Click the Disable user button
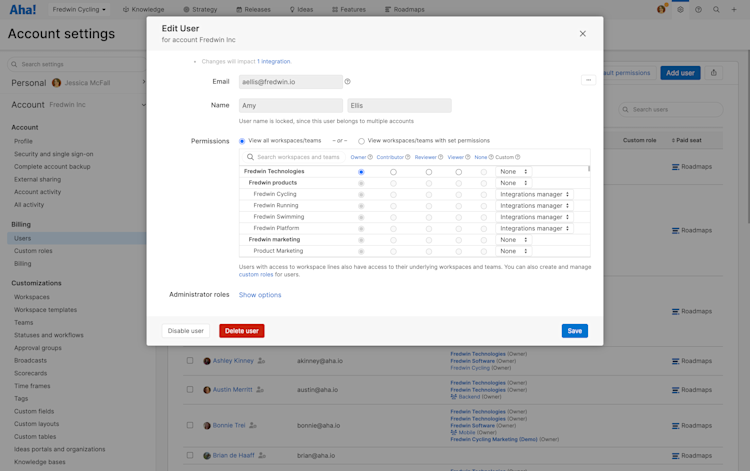Viewport: 750px width, 471px height. coord(186,331)
